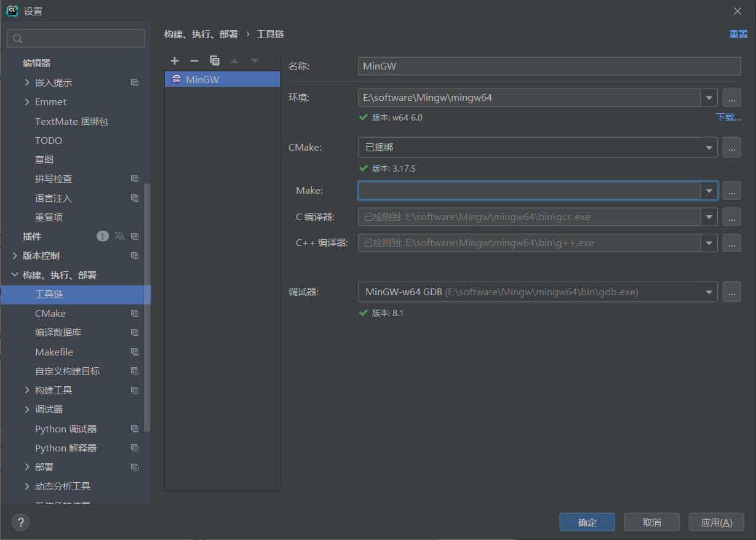Image resolution: width=756 pixels, height=540 pixels.
Task: Browse for C++ compiler with the ... button
Action: click(731, 243)
